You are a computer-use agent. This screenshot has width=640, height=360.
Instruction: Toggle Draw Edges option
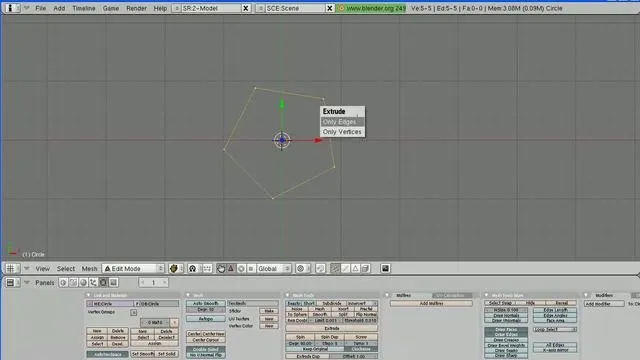click(x=506, y=335)
